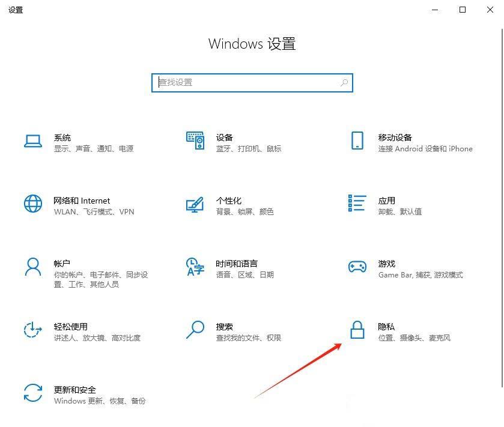Click the 系统 category label
This screenshot has width=504, height=427.
(x=63, y=137)
